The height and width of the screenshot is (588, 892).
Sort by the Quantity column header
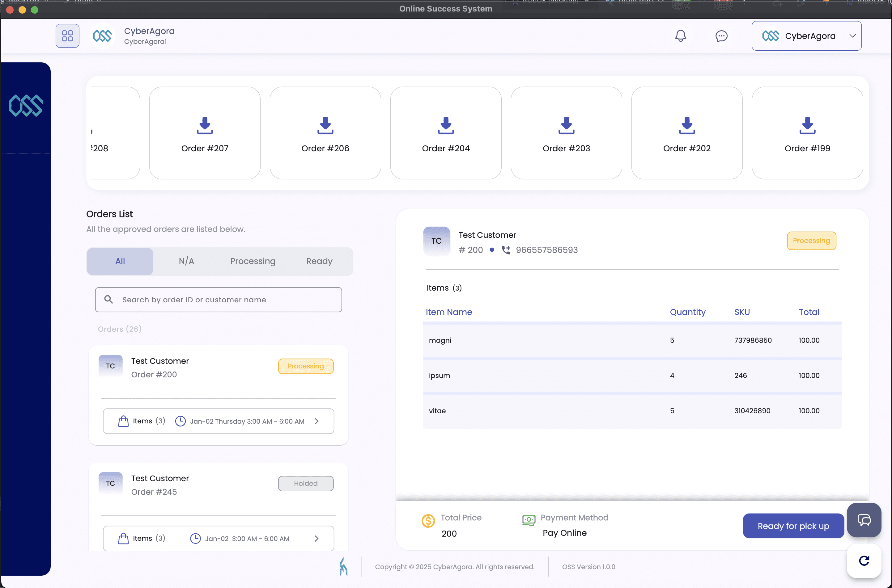point(687,312)
